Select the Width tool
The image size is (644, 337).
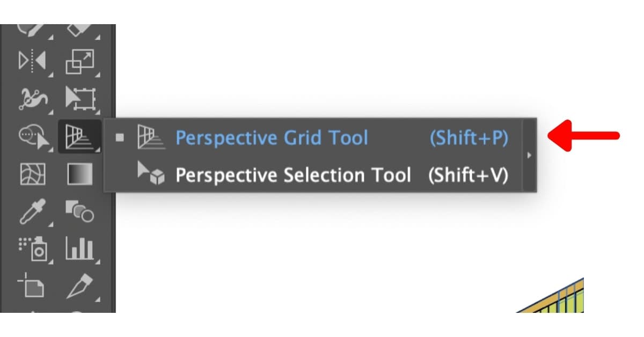pyautogui.click(x=32, y=98)
